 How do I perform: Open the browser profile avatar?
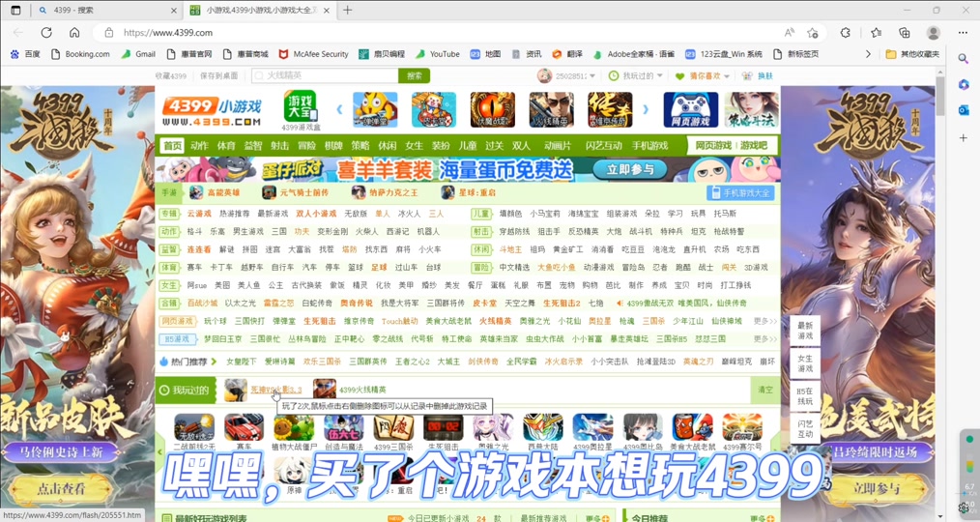pos(933,33)
